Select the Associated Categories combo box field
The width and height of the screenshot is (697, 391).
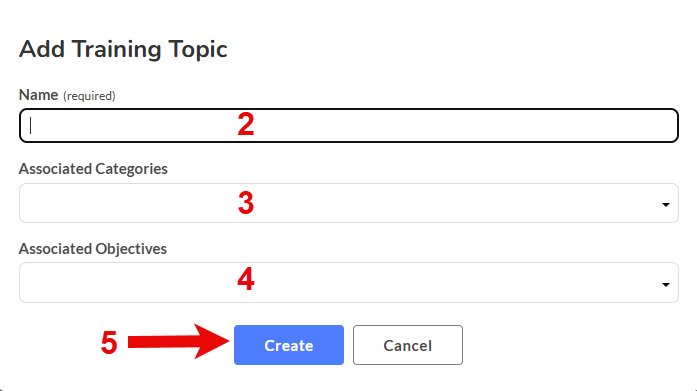click(349, 203)
